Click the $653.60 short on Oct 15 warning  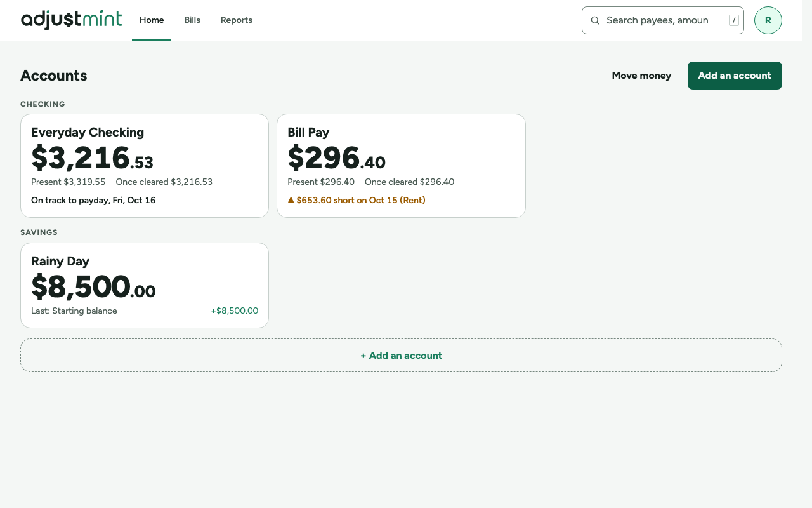tap(357, 200)
